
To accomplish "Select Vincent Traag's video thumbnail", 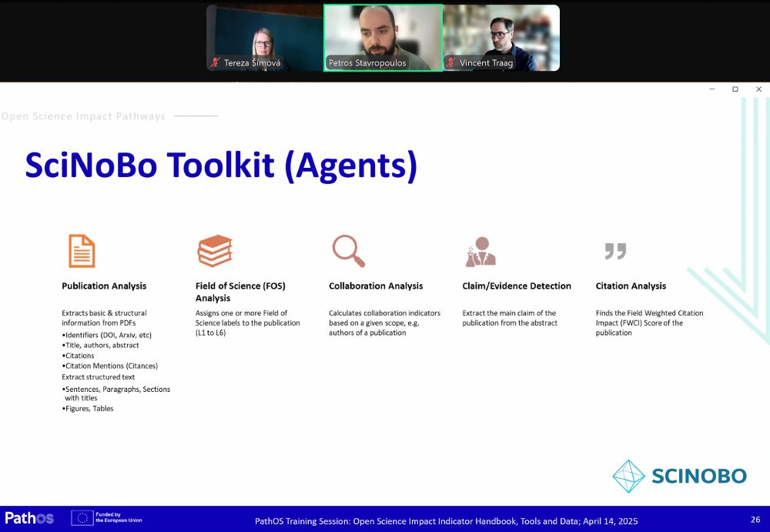I will click(501, 38).
